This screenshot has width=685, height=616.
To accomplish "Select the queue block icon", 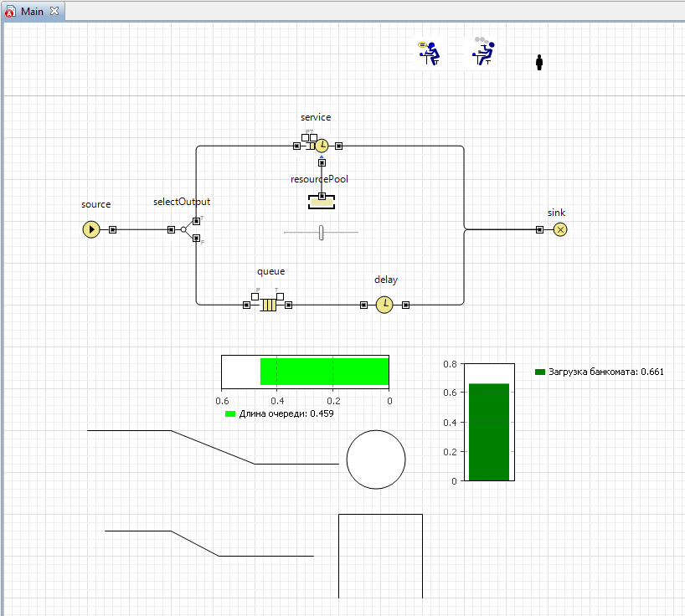I will click(x=268, y=305).
